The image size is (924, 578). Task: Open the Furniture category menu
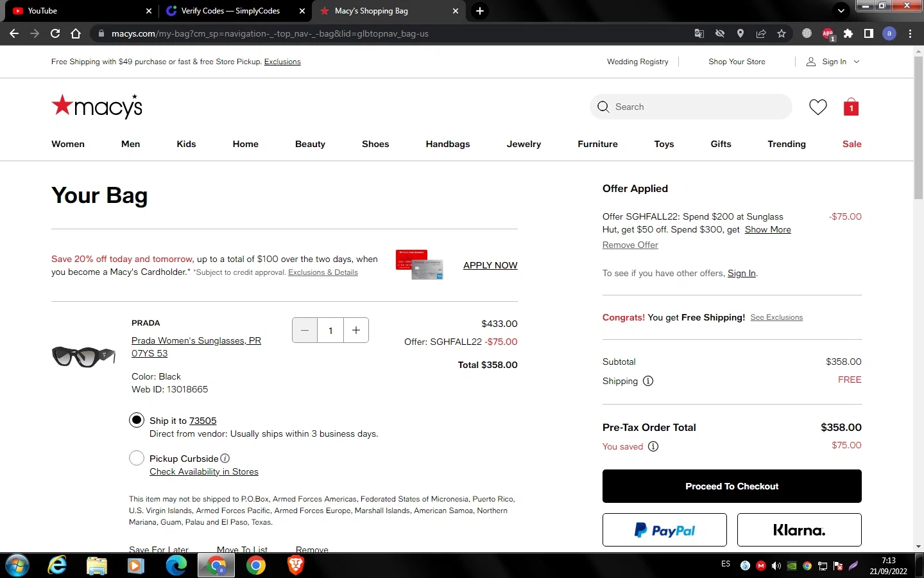click(598, 144)
